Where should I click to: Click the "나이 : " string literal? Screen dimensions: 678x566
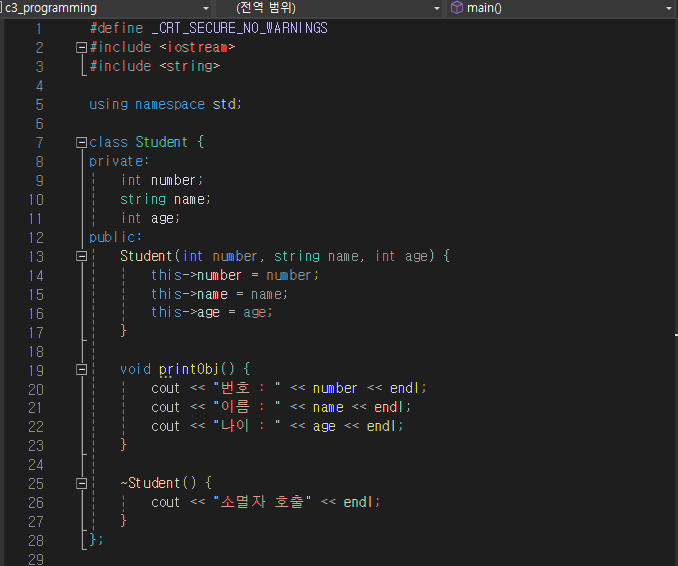click(x=247, y=426)
